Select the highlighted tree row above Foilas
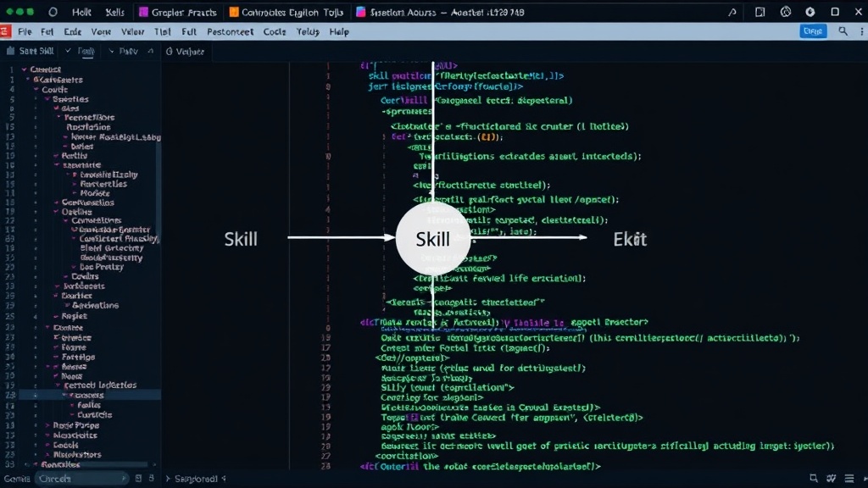Image resolution: width=868 pixels, height=488 pixels. tap(90, 395)
